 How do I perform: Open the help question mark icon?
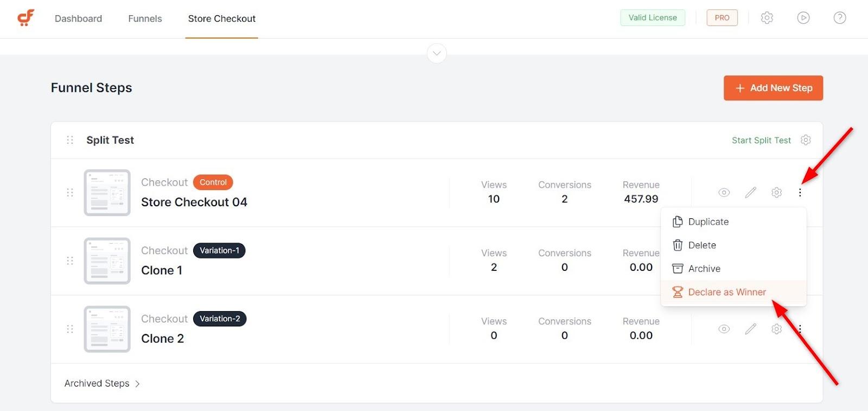click(840, 18)
